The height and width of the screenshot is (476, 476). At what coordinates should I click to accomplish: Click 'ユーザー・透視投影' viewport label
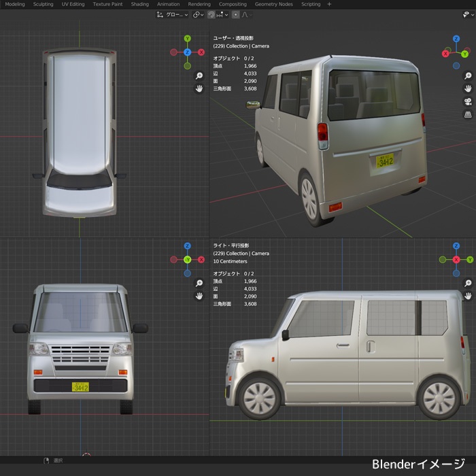click(x=233, y=38)
